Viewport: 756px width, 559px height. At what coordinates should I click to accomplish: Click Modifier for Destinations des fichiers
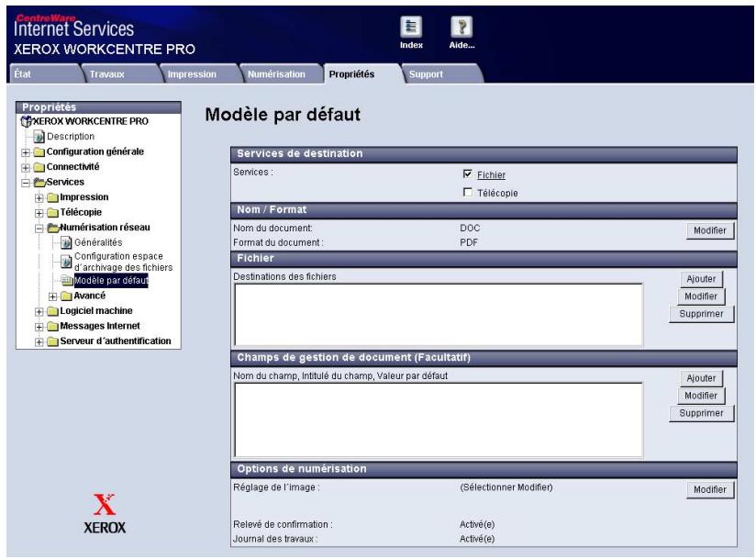[x=701, y=296]
